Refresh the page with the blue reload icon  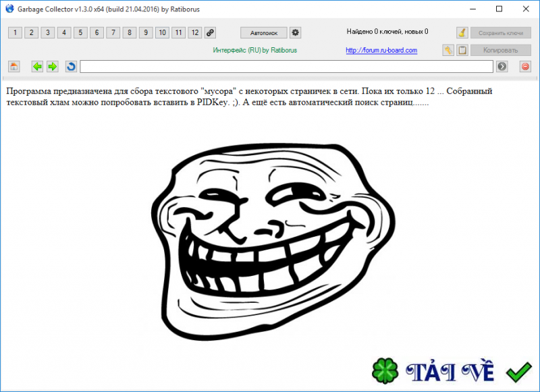(x=70, y=66)
